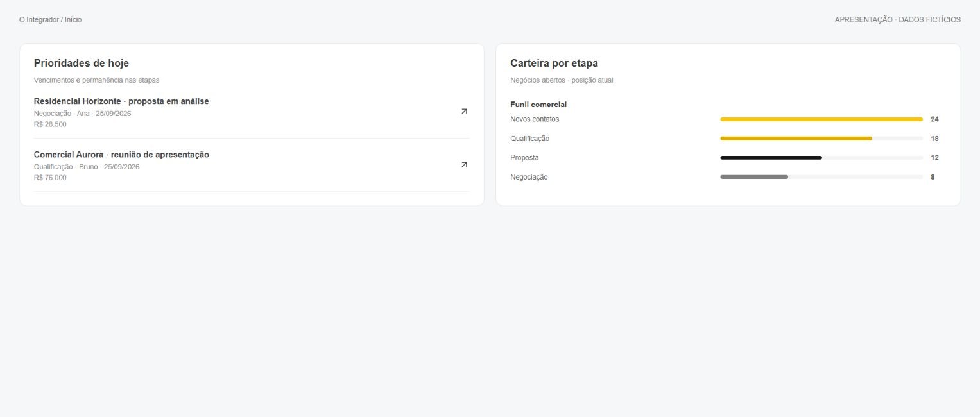Click the count 18 for Qualificação
The width and height of the screenshot is (980, 417).
click(934, 139)
